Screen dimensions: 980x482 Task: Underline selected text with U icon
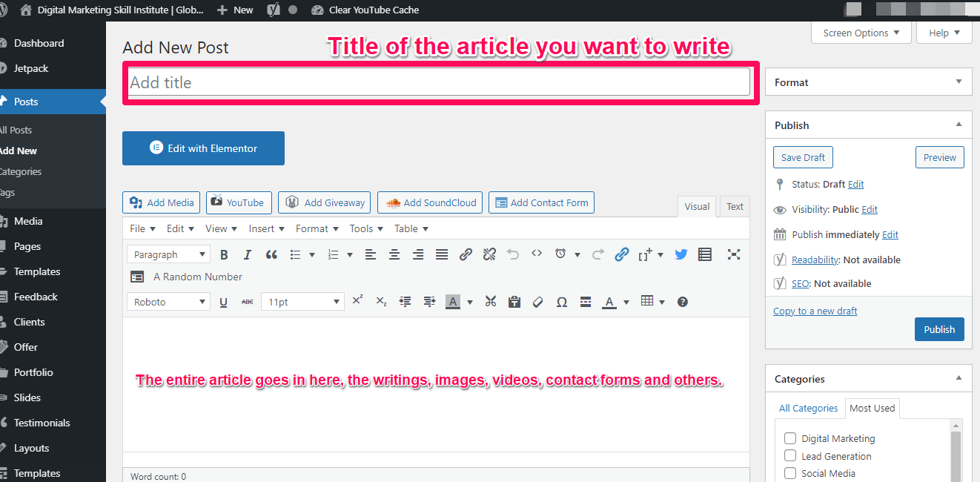click(224, 302)
